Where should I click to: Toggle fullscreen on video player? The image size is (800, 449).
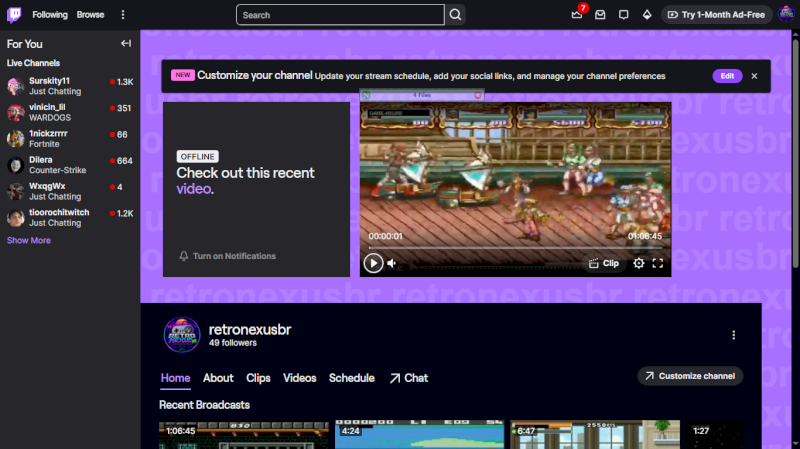tap(658, 263)
